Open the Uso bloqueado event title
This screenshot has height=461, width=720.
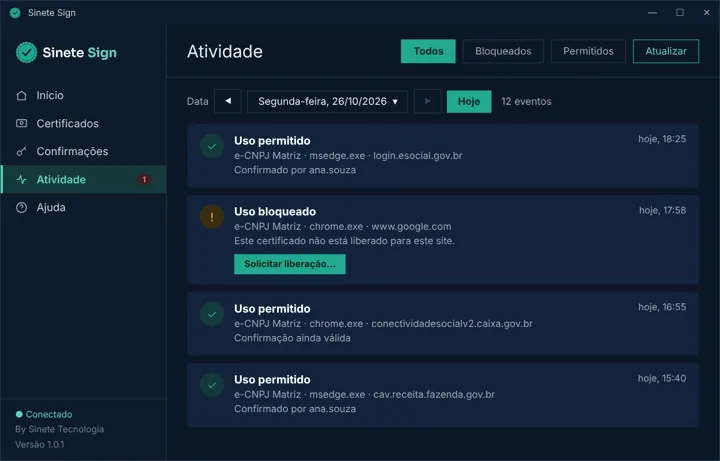click(275, 212)
